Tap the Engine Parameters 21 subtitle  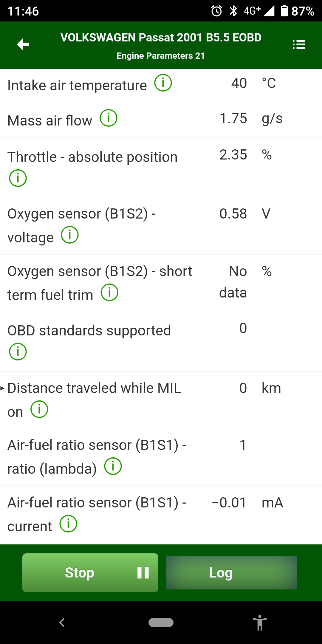[x=161, y=56]
